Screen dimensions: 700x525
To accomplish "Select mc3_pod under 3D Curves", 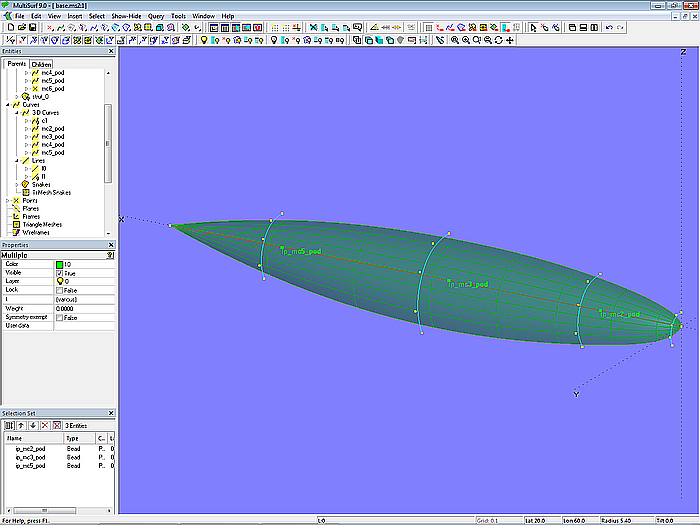I will click(x=52, y=136).
